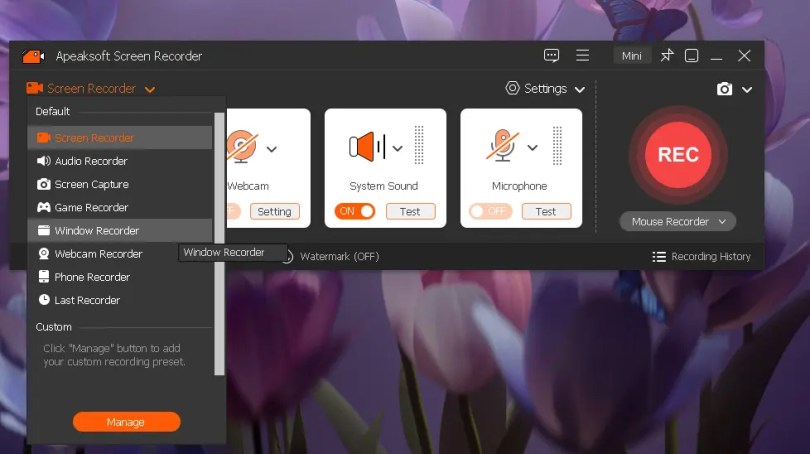Switch to Mini mode

point(632,56)
